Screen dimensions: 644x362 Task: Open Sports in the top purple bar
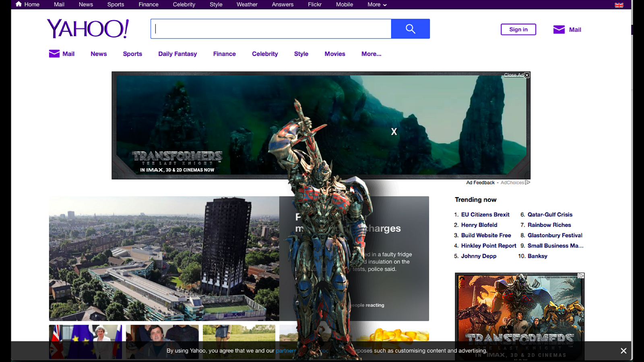click(x=116, y=4)
